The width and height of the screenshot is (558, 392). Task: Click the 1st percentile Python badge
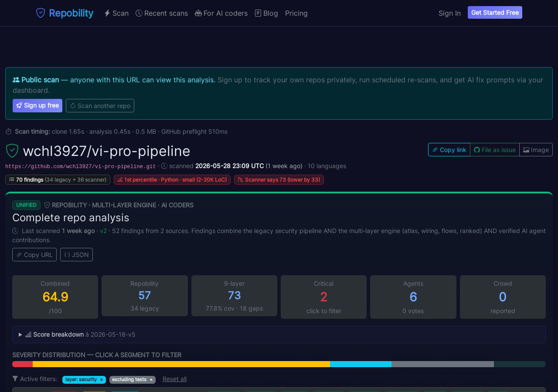point(172,179)
